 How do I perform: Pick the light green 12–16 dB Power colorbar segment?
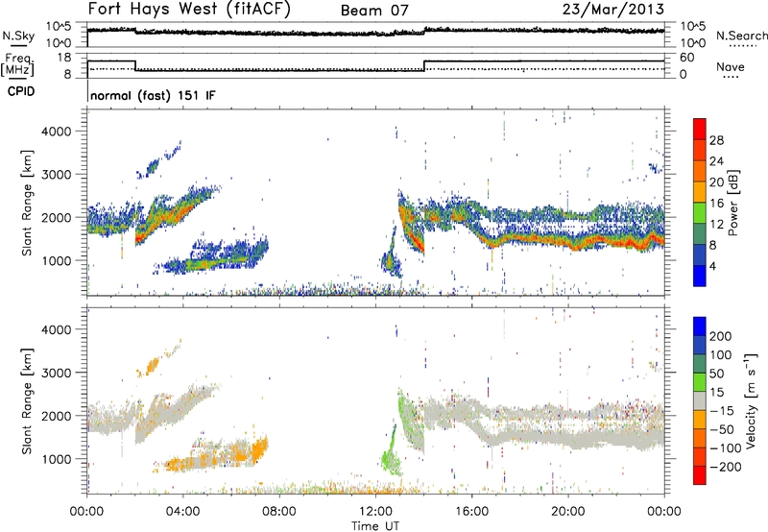pyautogui.click(x=700, y=213)
